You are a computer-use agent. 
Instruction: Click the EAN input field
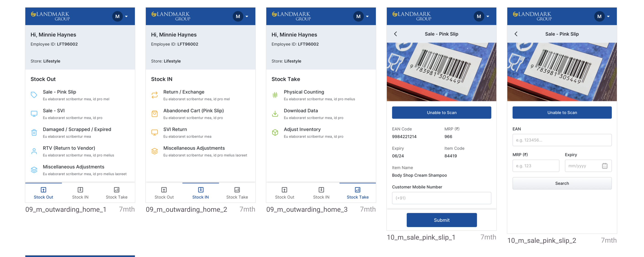click(562, 140)
